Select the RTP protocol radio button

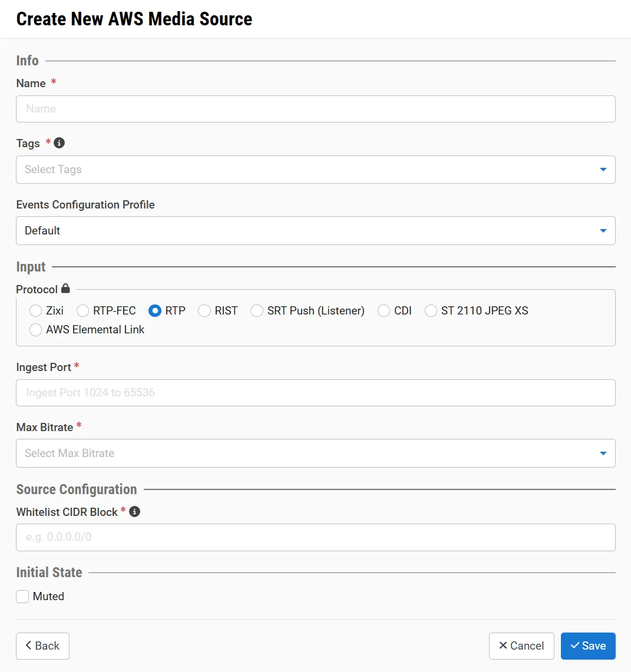pyautogui.click(x=155, y=311)
